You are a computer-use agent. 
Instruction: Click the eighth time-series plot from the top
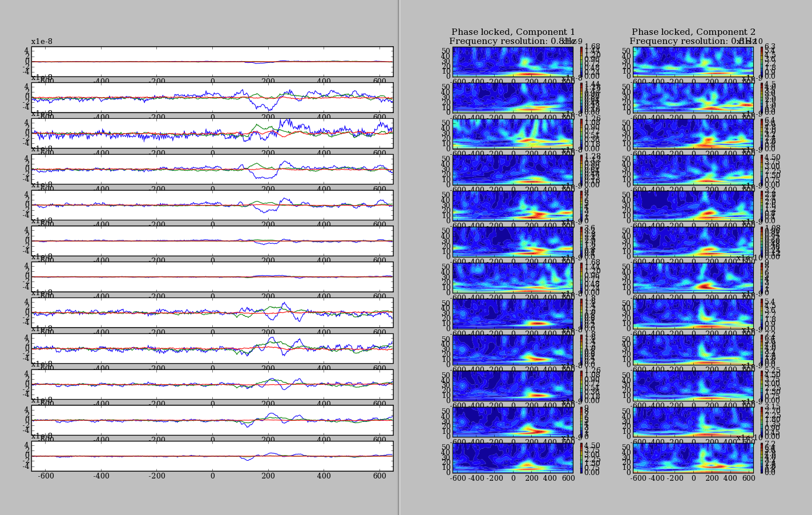pos(212,313)
